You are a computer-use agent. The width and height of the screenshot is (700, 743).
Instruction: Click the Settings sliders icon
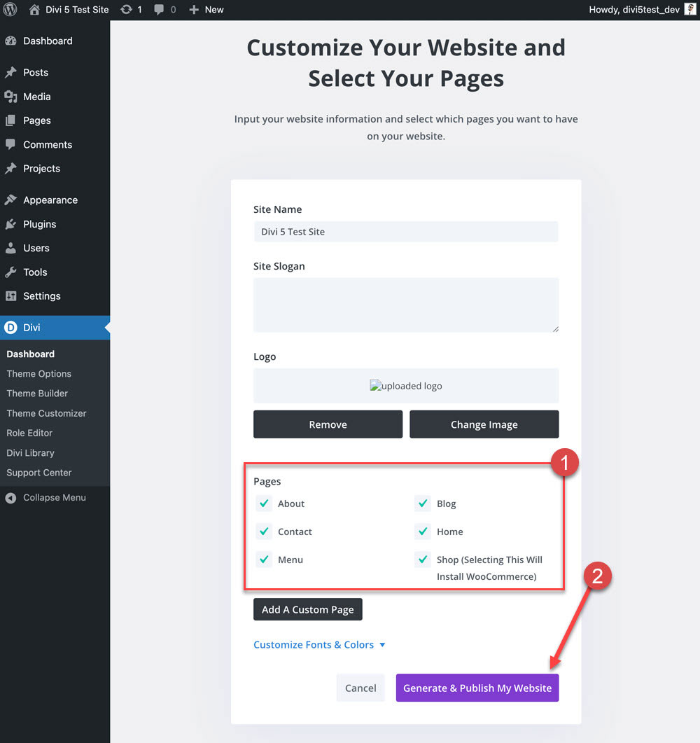pyautogui.click(x=11, y=296)
